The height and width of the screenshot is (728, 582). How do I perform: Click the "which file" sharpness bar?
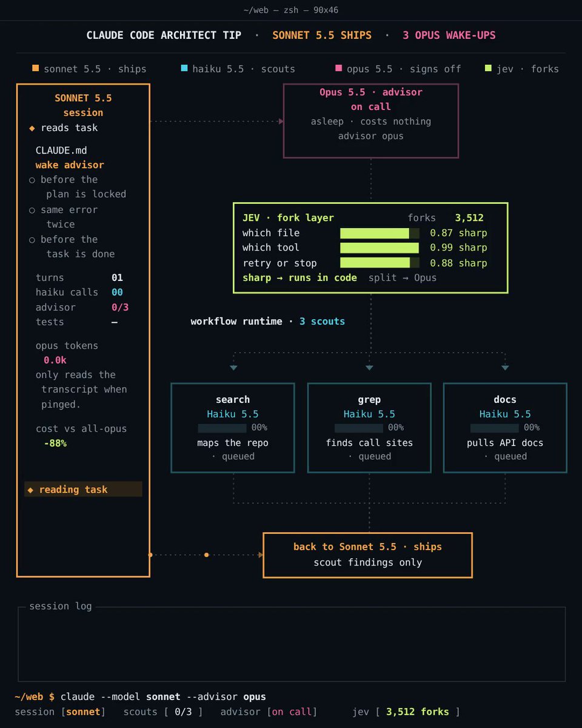point(380,233)
